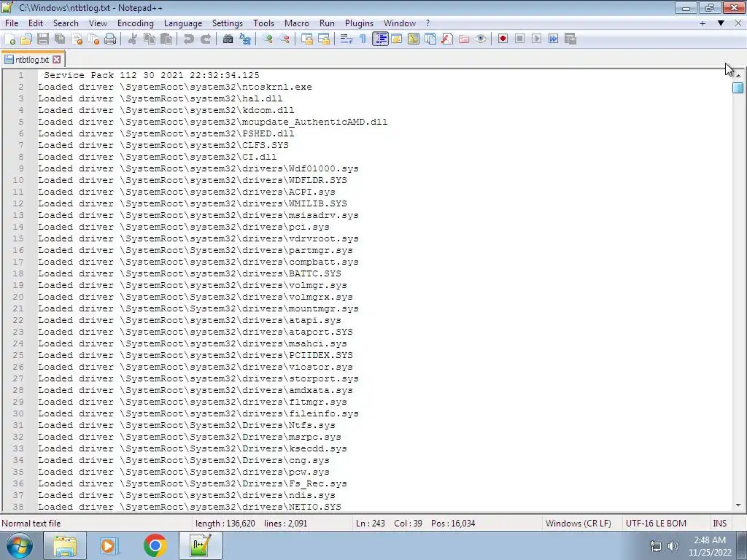The image size is (747, 560).
Task: Open Chrome from the taskbar
Action: point(155,545)
